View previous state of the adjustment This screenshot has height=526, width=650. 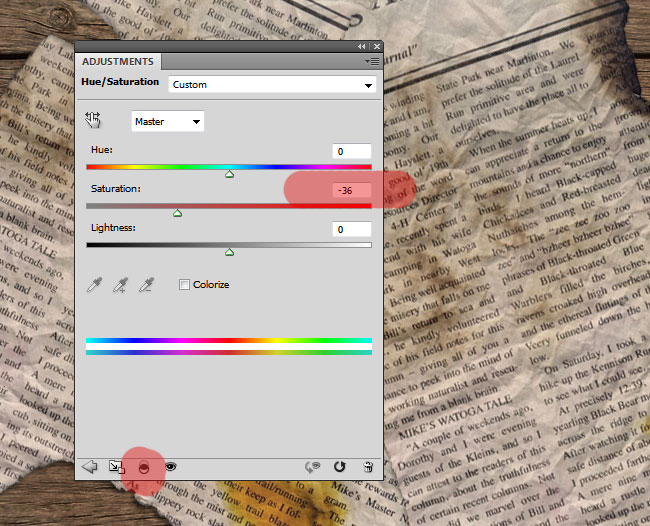(x=313, y=467)
